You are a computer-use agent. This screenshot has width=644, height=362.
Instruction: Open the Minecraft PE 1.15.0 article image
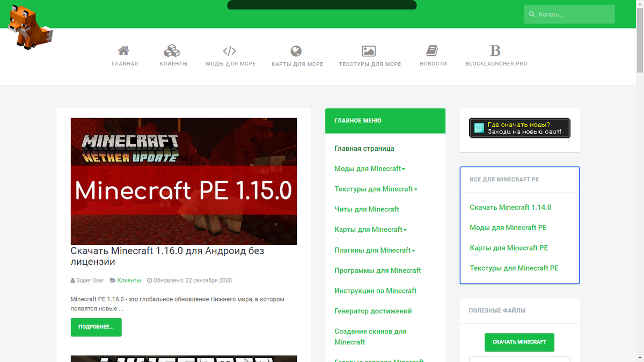coord(184,181)
